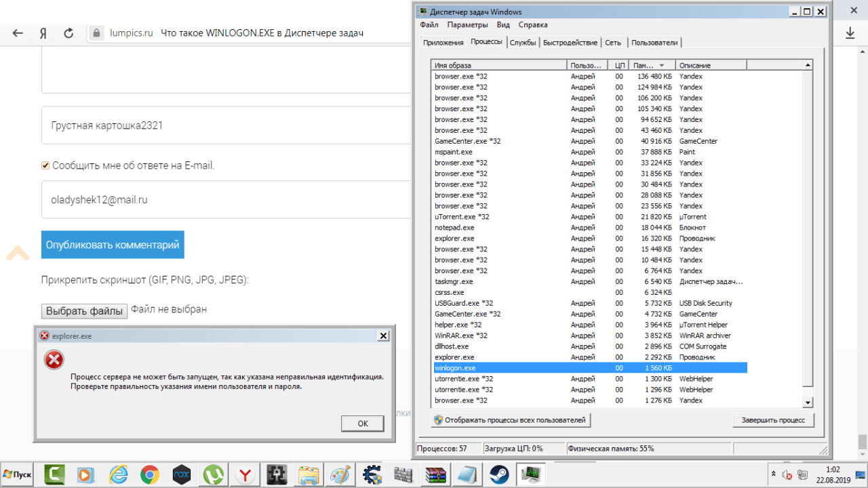Select csrss.exe process row
The width and height of the screenshot is (868, 488).
tap(589, 292)
